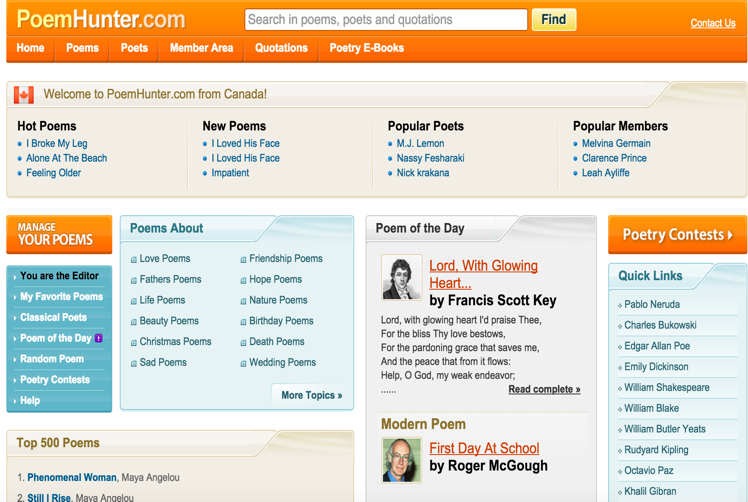Browse Hope Poems topic
This screenshot has width=748, height=502.
275,280
